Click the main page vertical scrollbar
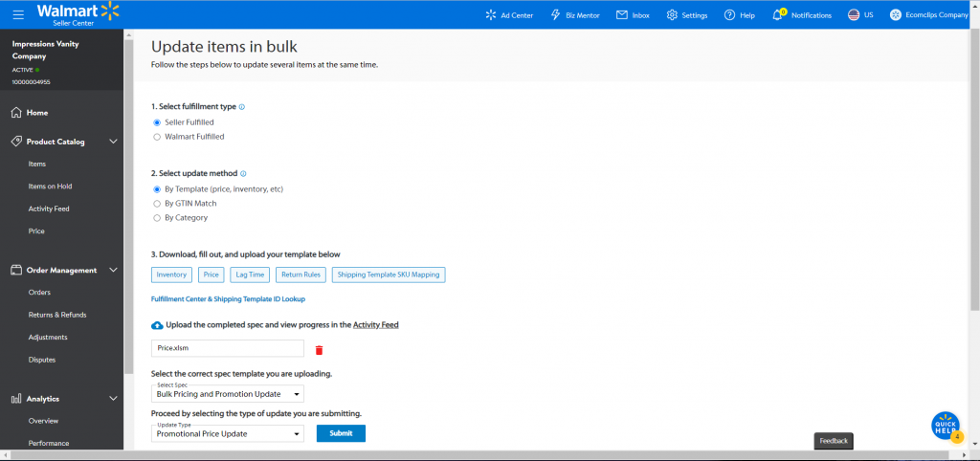 (x=975, y=170)
